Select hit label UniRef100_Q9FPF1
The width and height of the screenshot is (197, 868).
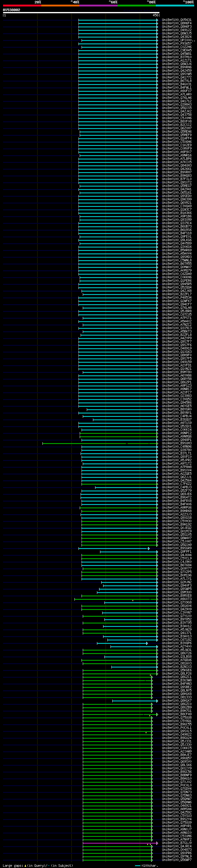pyautogui.click(x=176, y=551)
